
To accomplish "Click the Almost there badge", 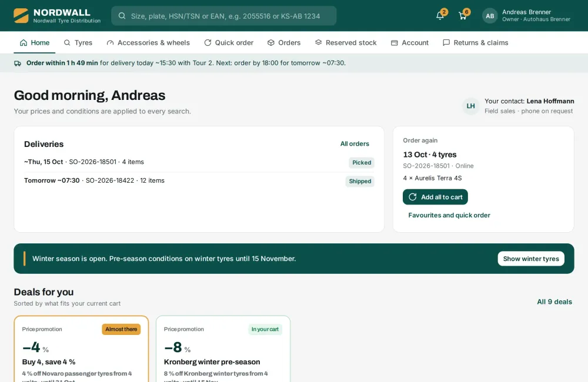I will [121, 329].
